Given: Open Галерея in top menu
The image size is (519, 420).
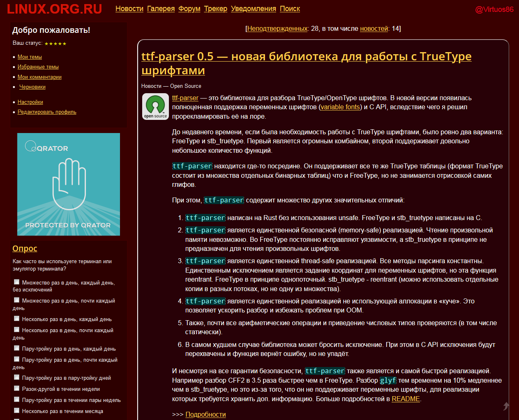Looking at the screenshot, I should 161,9.
